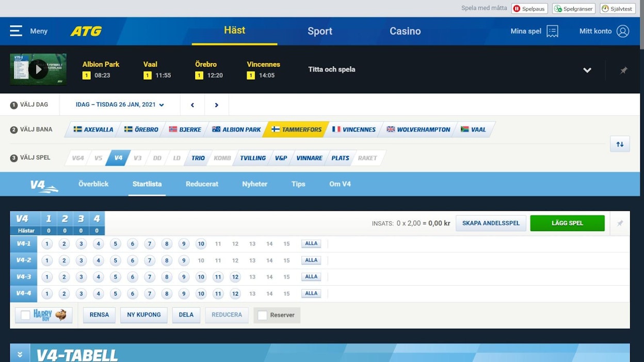Open the Reducerat tab
This screenshot has width=644, height=362.
pyautogui.click(x=202, y=184)
